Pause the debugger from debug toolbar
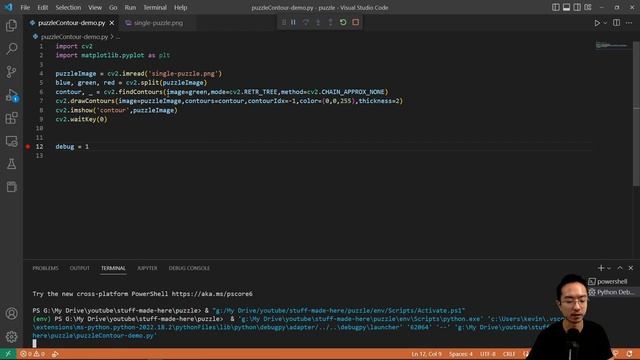 [x=293, y=22]
